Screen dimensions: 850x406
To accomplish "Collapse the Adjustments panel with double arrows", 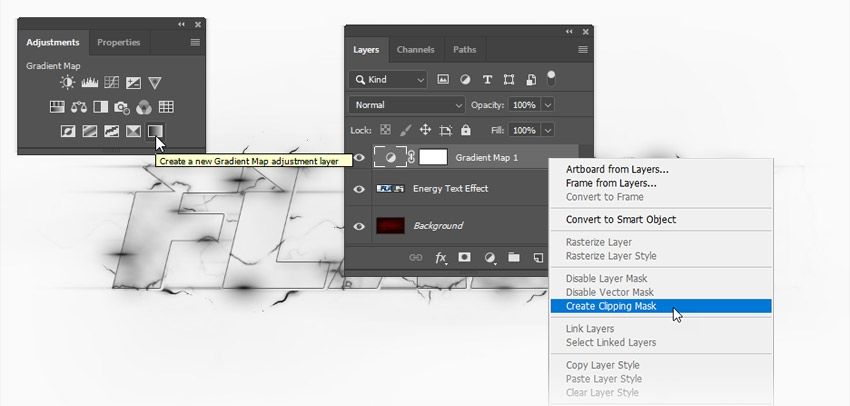I will [x=181, y=24].
